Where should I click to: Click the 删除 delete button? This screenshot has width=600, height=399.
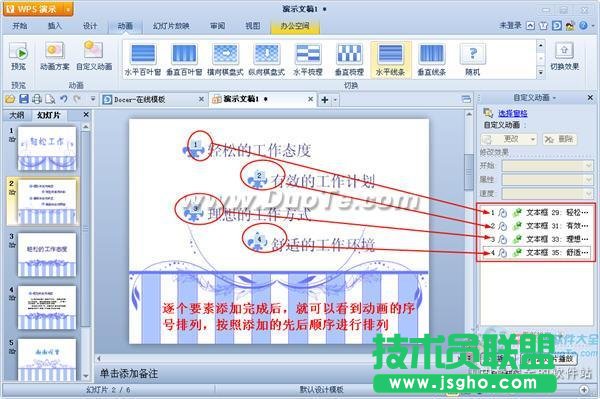pyautogui.click(x=560, y=139)
